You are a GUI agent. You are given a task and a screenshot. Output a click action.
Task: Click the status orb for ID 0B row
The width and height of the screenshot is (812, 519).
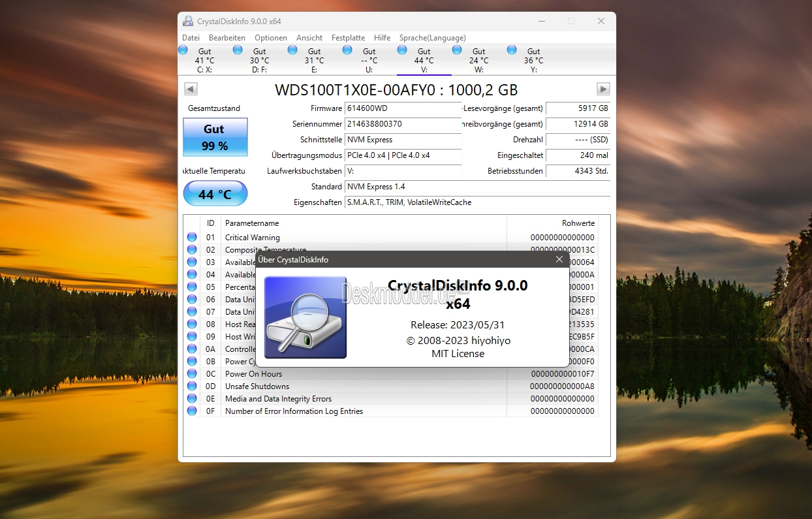click(x=192, y=362)
